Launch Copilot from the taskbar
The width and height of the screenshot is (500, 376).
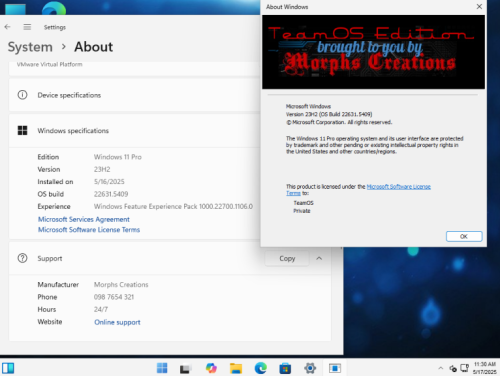[x=211, y=368]
